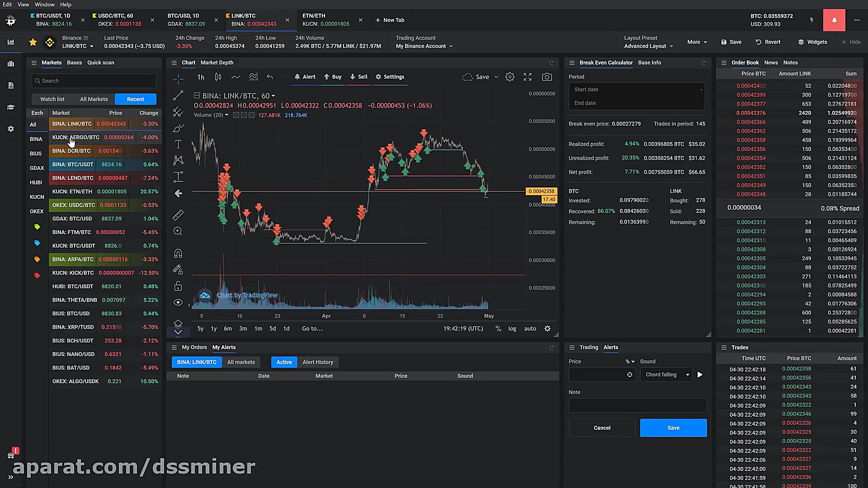This screenshot has width=868, height=488.
Task: Open the settings gear in left sidebar
Action: tap(11, 129)
